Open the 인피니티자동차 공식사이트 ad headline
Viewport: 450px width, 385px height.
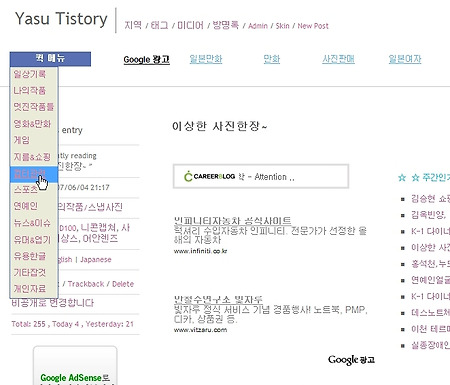232,220
